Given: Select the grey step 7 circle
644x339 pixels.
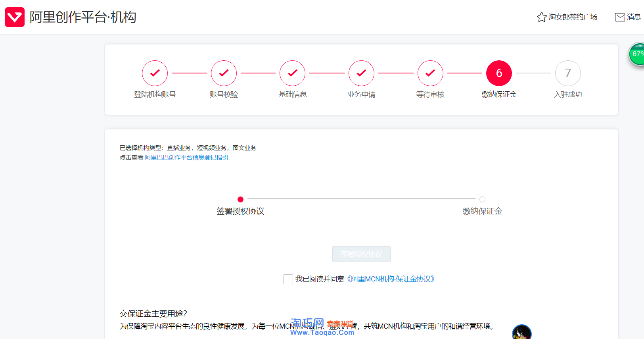Looking at the screenshot, I should [568, 73].
